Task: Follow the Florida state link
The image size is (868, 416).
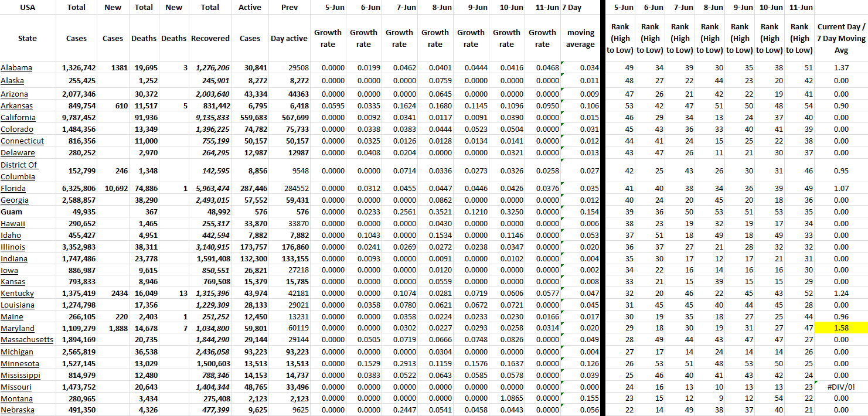Action: [13, 189]
